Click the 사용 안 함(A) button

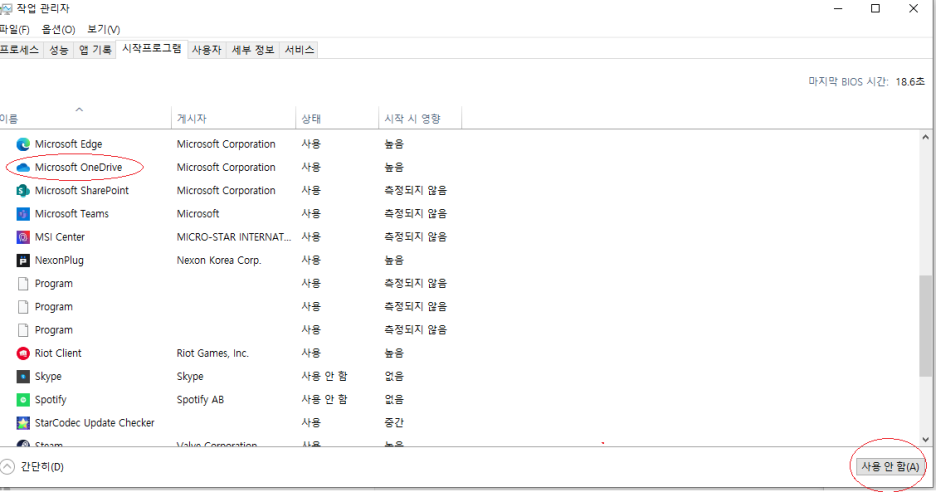point(890,467)
